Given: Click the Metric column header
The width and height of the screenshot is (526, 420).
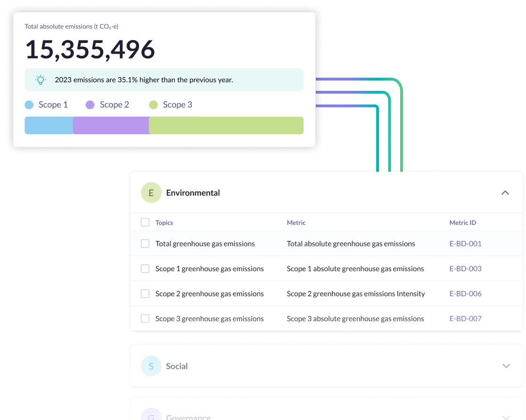Looking at the screenshot, I should coord(296,223).
